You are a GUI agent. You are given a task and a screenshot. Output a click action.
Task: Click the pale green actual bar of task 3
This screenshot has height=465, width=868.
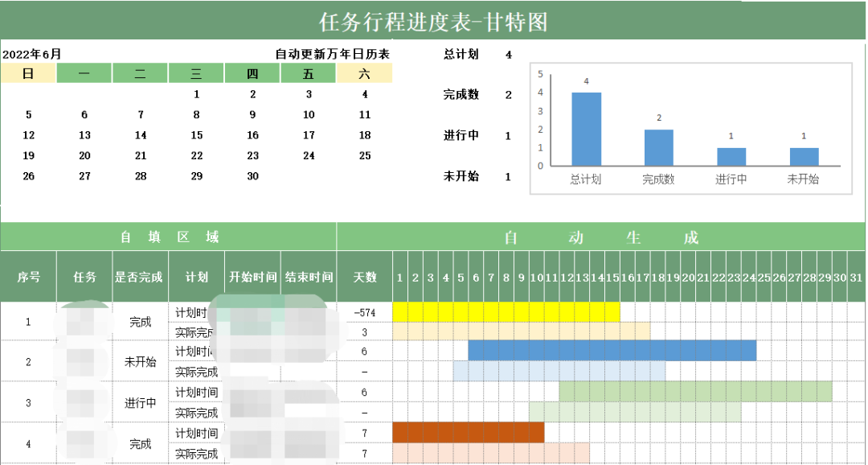[x=635, y=412]
